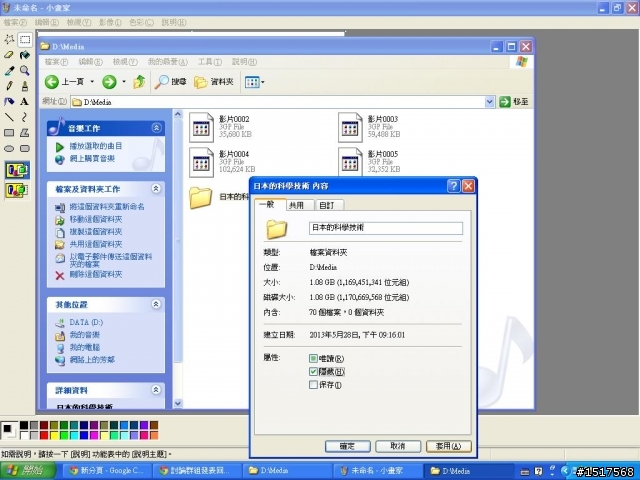Open Explorer's 工具(T) menu
This screenshot has height=480, width=640.
click(210, 62)
